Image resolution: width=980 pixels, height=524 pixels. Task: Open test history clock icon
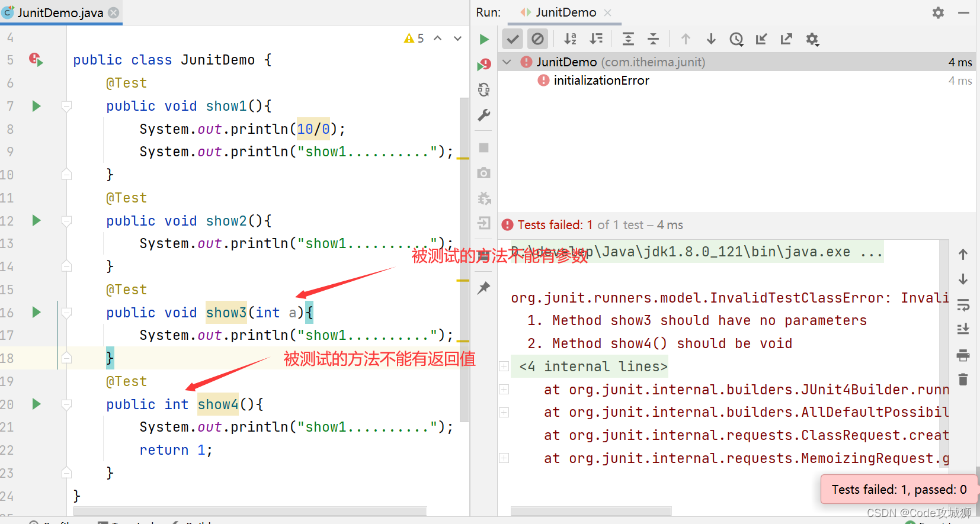click(x=736, y=39)
